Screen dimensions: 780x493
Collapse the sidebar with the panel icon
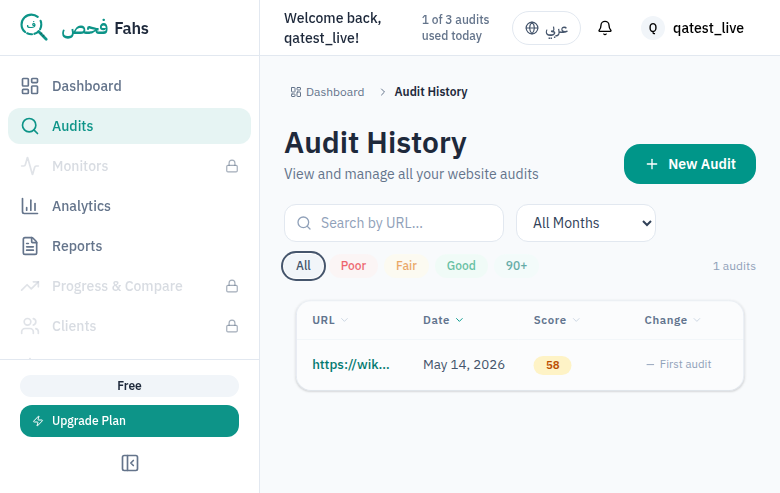pos(130,463)
